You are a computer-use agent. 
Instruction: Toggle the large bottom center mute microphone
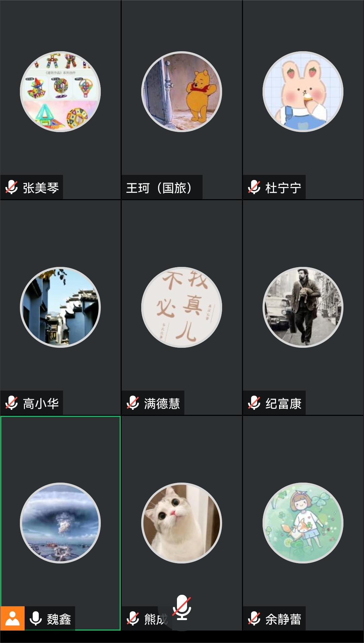[x=182, y=608]
